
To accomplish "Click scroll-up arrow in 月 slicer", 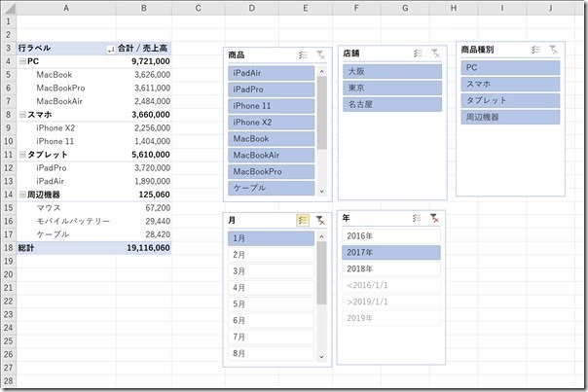I will coord(321,236).
